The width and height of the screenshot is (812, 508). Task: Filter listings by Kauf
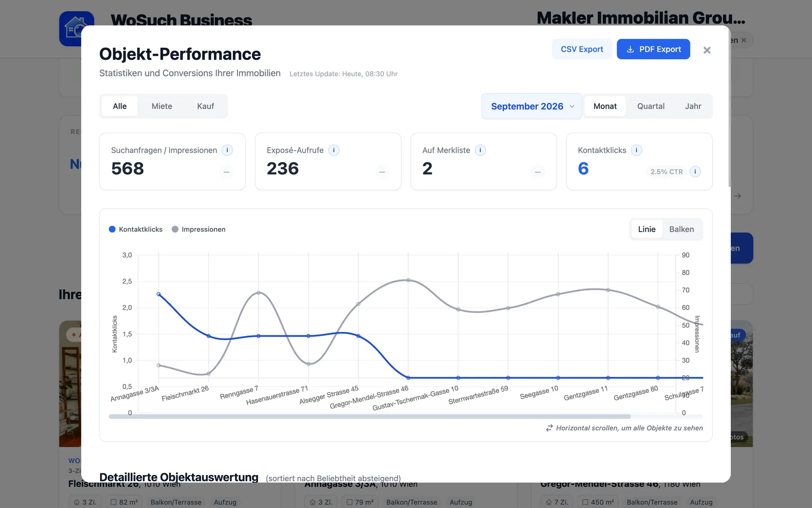pos(205,106)
